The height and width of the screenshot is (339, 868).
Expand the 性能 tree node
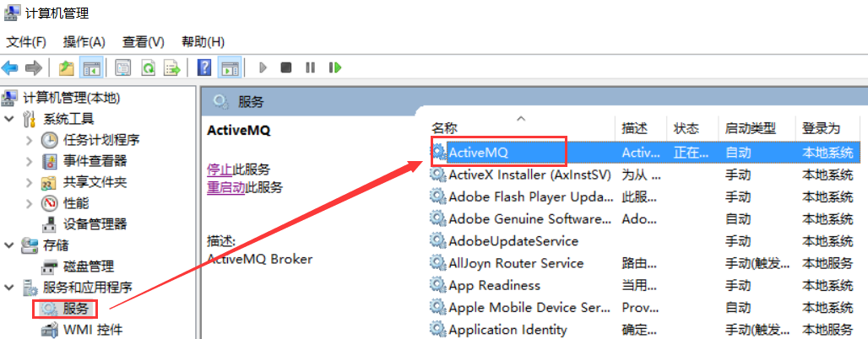[30, 203]
